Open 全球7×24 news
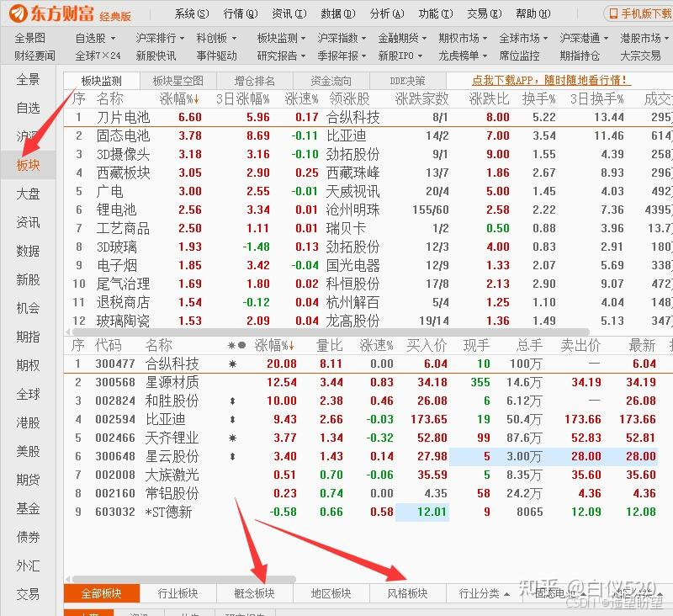The image size is (673, 616). point(98,56)
